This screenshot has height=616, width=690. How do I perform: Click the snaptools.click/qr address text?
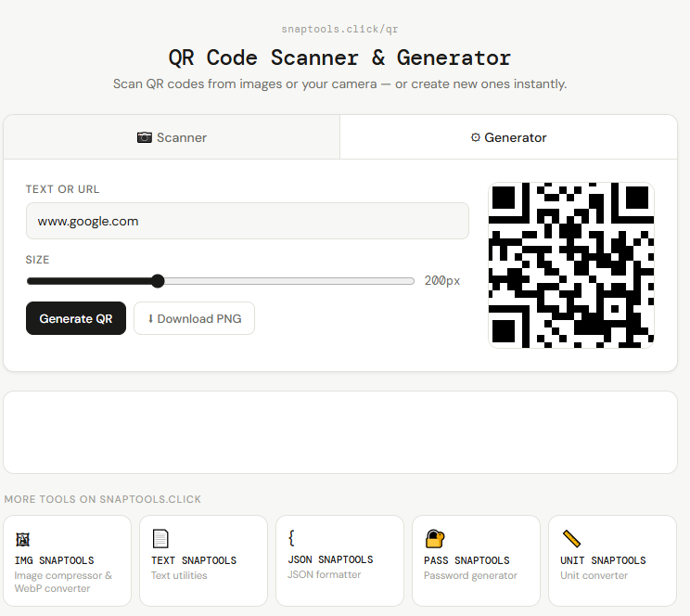339,29
